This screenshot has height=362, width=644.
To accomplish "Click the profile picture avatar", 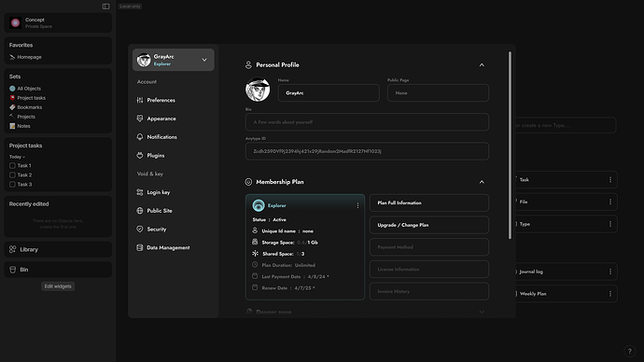I will [258, 90].
